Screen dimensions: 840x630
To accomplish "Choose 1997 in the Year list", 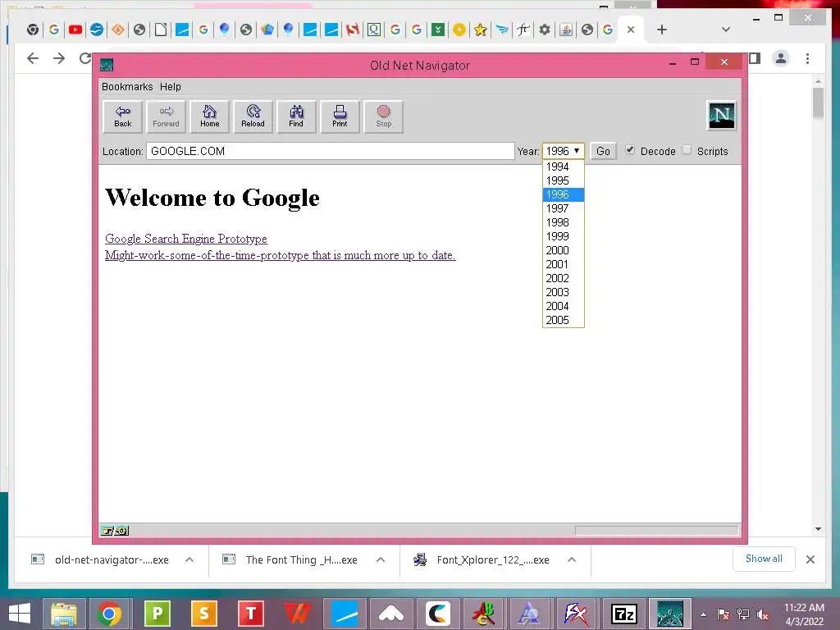I will [563, 208].
